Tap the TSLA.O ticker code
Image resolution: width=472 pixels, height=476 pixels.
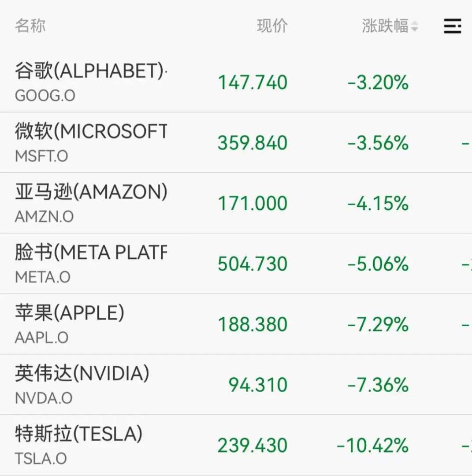(x=41, y=458)
